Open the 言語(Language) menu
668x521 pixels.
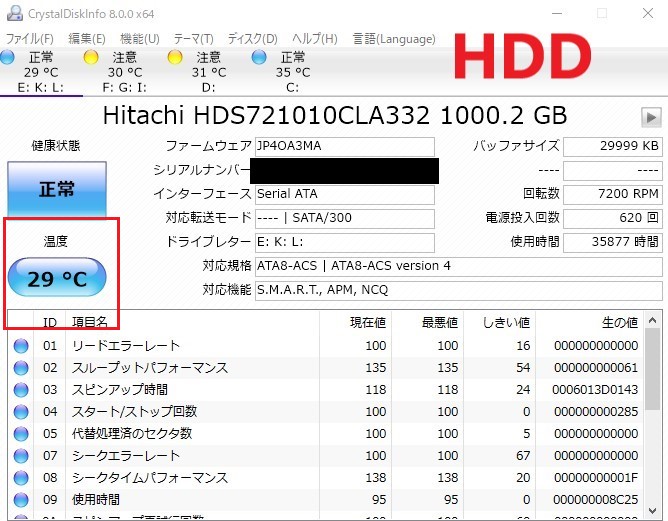(394, 39)
